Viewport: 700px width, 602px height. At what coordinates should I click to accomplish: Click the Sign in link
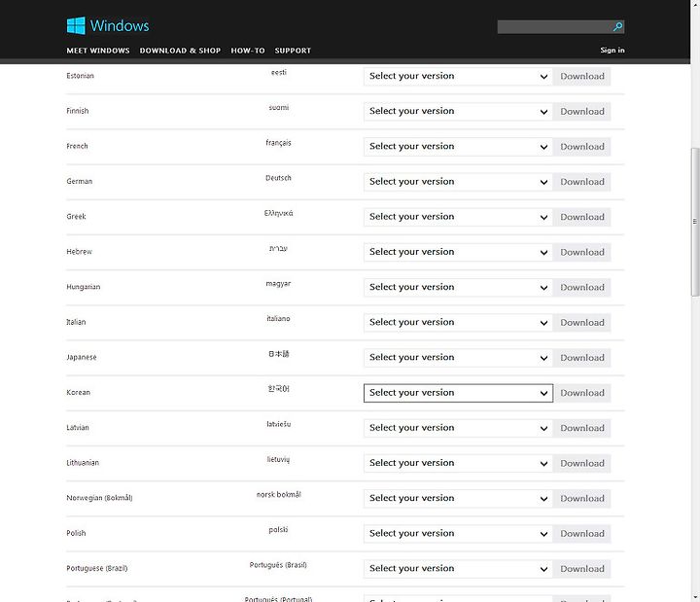click(x=612, y=50)
